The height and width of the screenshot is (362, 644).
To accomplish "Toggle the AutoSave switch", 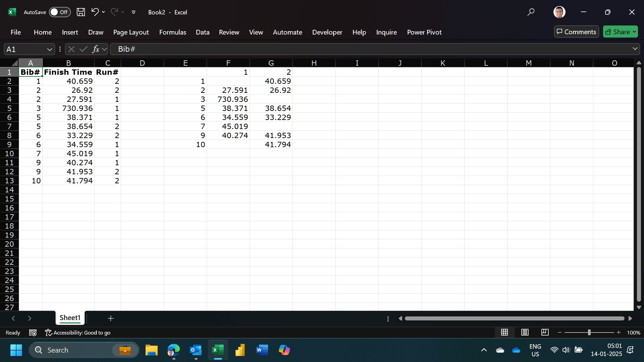I will pos(60,12).
